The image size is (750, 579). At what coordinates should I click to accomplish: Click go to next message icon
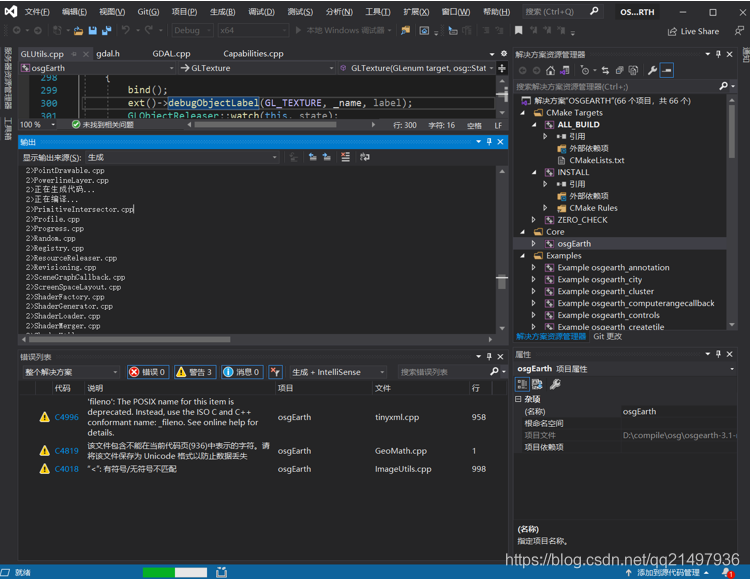click(x=327, y=157)
